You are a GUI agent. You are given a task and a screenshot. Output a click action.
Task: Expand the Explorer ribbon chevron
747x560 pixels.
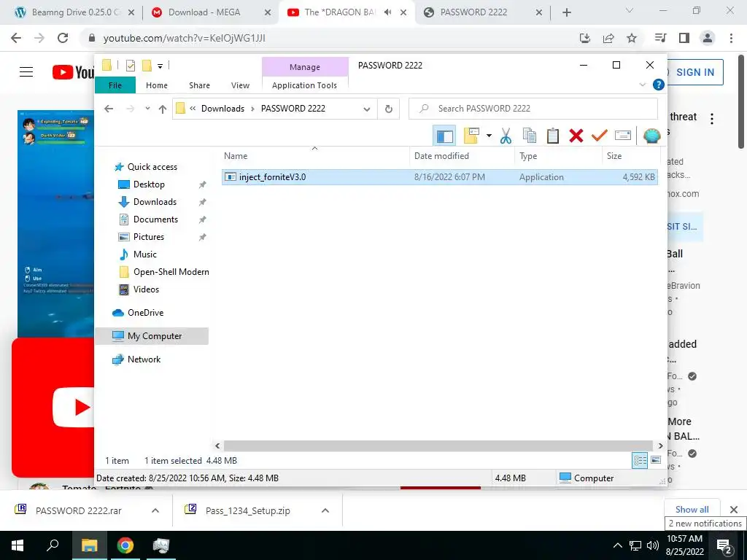(642, 85)
